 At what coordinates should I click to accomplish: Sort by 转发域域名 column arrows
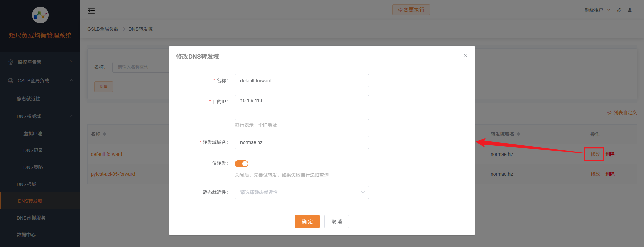(518, 134)
